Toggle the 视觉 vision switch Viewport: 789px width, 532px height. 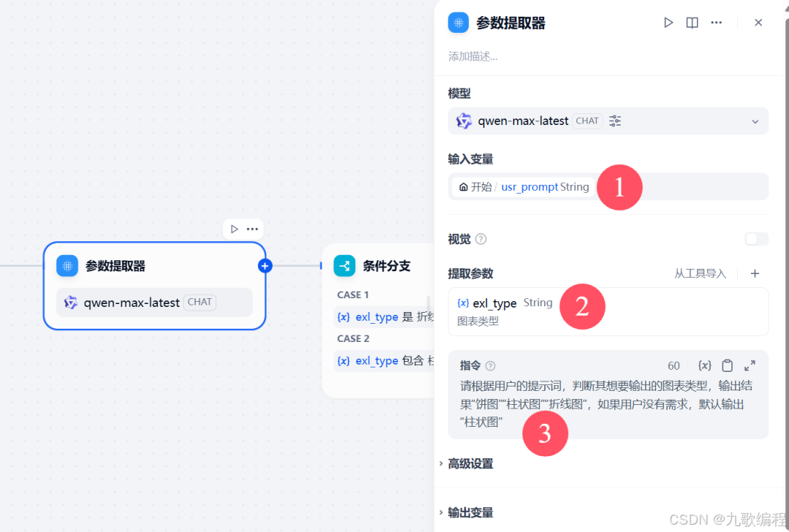(x=756, y=239)
